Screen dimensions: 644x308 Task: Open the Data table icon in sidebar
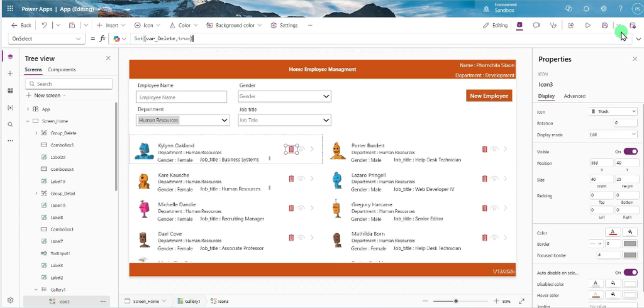coord(10,91)
